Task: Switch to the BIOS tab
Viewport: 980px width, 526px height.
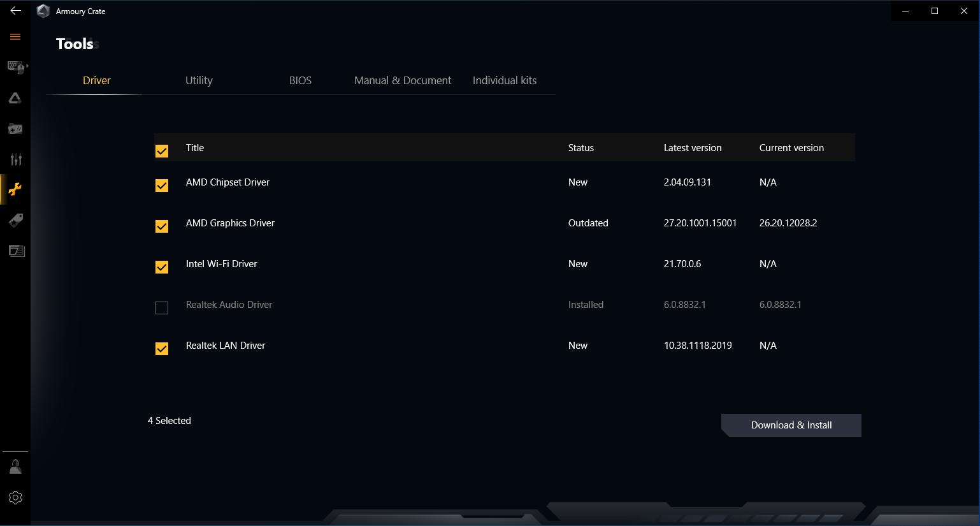Action: coord(300,80)
